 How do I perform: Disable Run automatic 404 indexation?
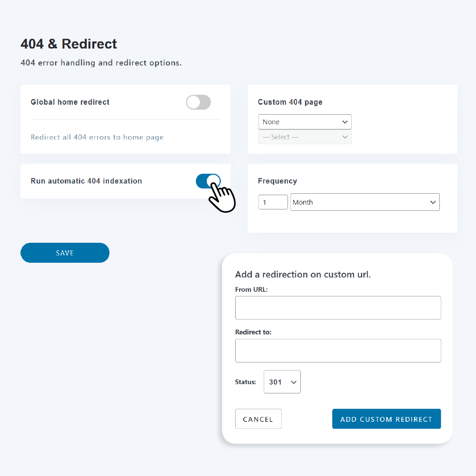pyautogui.click(x=208, y=181)
